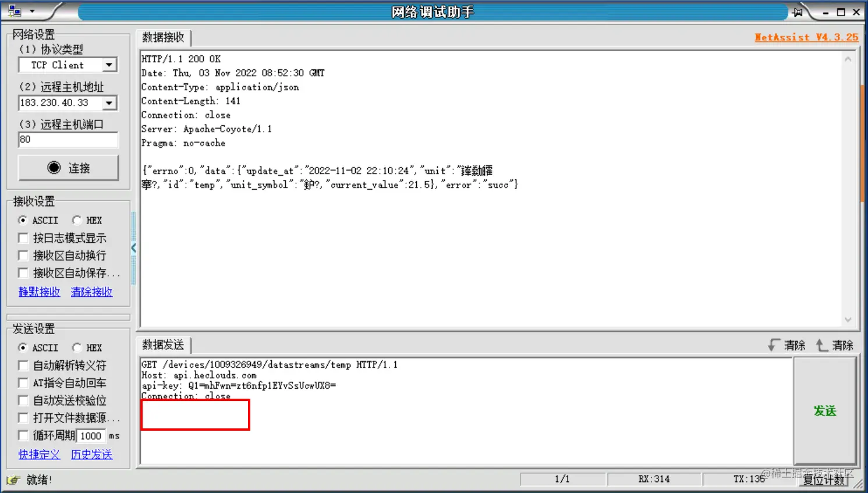This screenshot has height=493, width=868.
Task: Click the GET /devices request line
Action: pos(270,364)
